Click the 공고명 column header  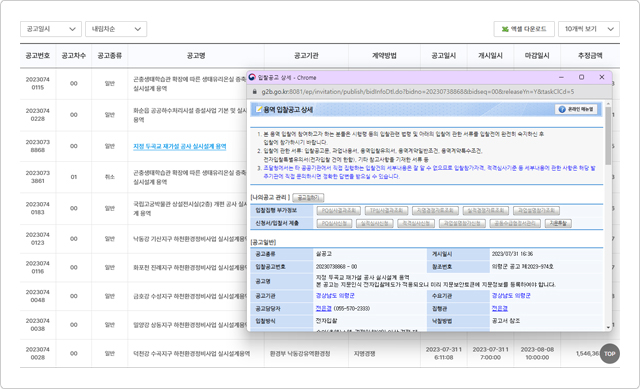(196, 56)
